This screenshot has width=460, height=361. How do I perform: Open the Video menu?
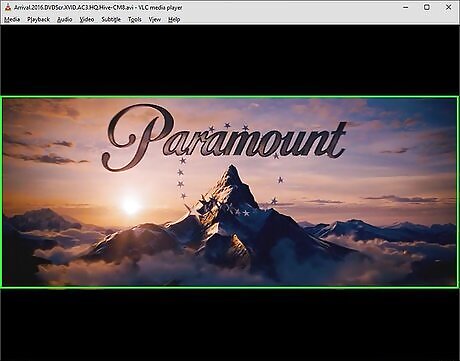tap(87, 20)
